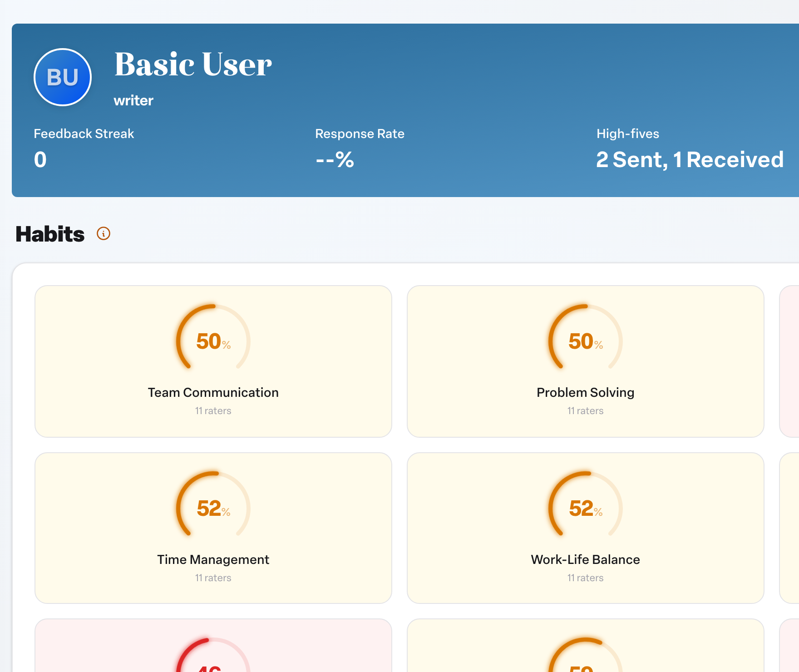Click the 2 Sent, 1 Received value
799x672 pixels.
[x=690, y=160]
